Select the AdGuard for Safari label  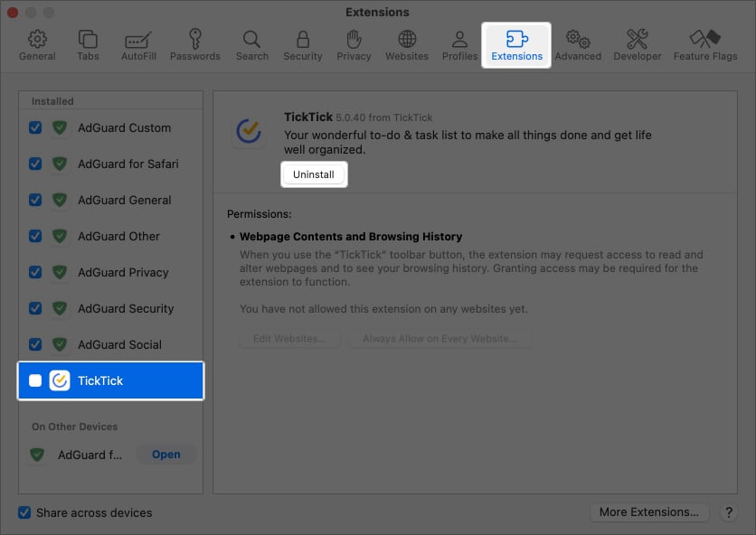tap(128, 164)
